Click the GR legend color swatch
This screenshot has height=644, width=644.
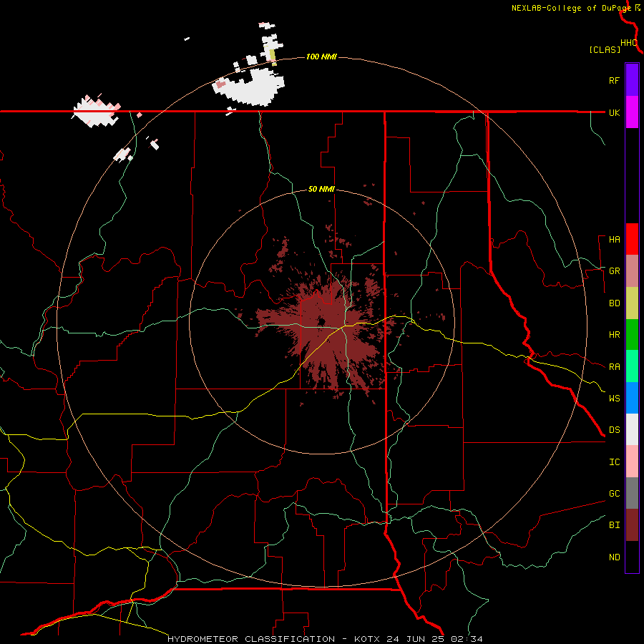632,271
